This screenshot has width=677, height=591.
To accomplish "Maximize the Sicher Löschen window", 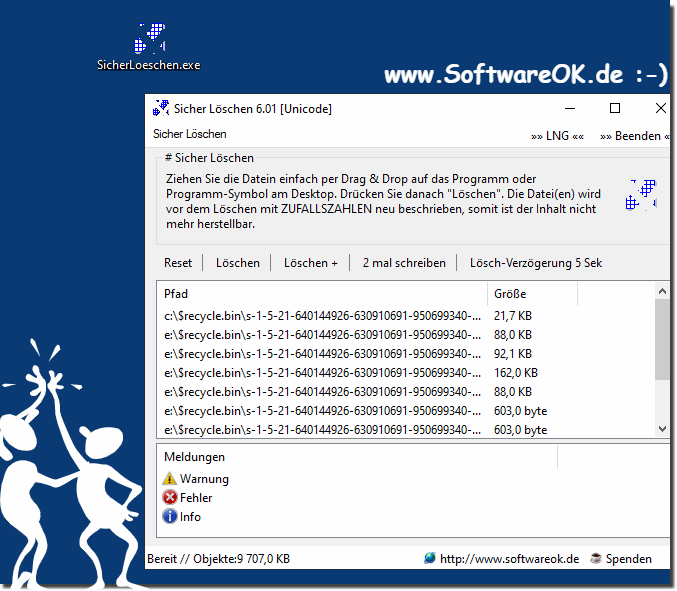I will point(615,108).
